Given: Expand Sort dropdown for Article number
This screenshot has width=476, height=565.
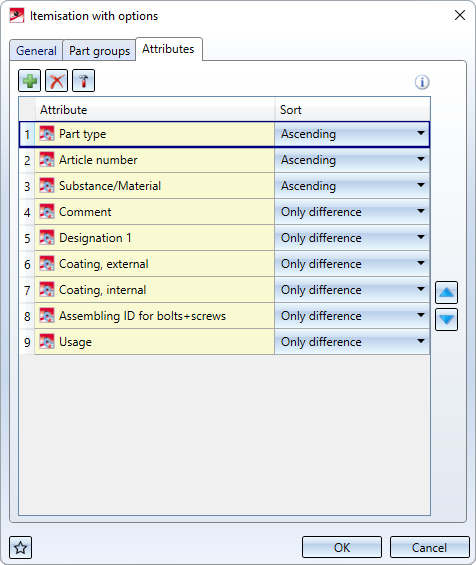Looking at the screenshot, I should (x=352, y=160).
